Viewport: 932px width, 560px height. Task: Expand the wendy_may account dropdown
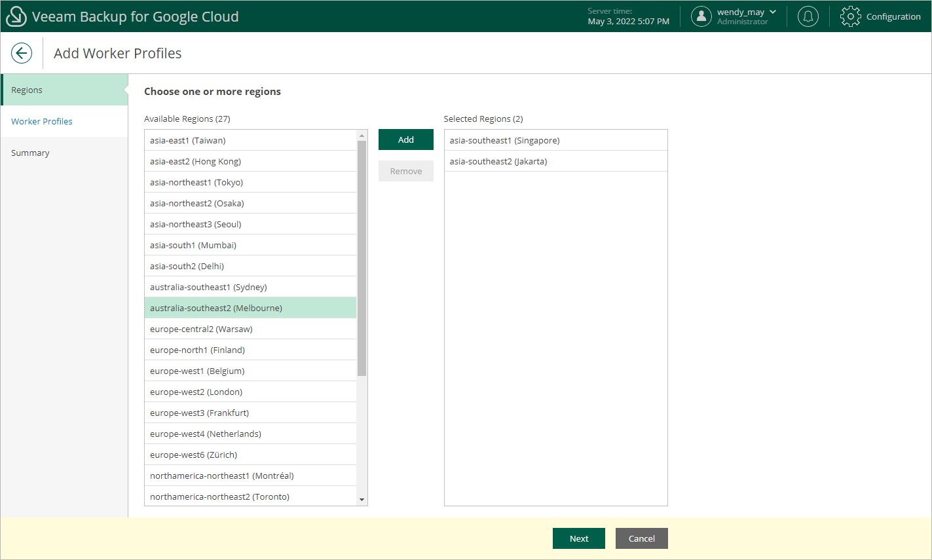(773, 12)
